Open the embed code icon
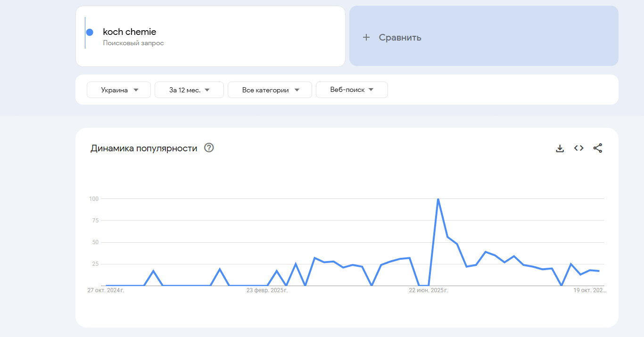Screen dimensions: 644x337 (x=578, y=148)
